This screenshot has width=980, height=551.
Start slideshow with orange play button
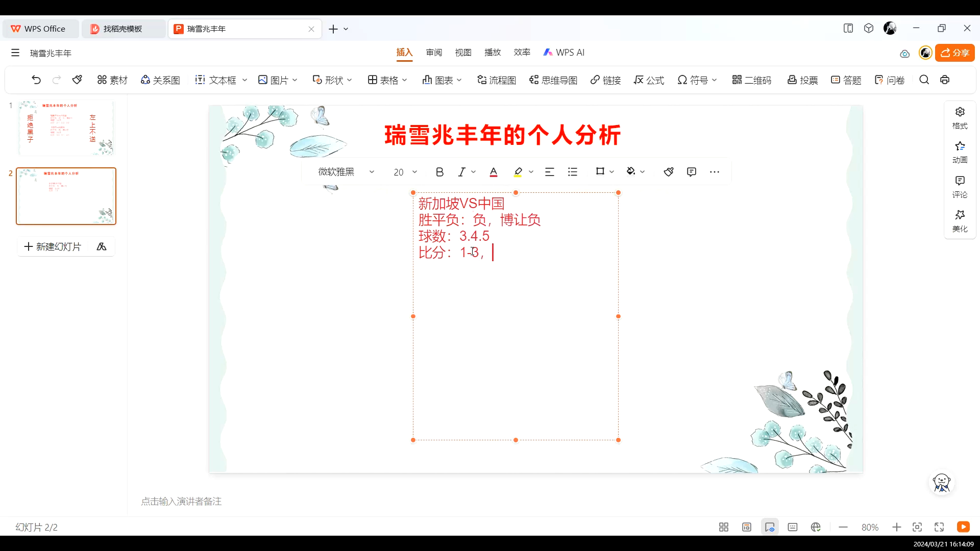(963, 527)
